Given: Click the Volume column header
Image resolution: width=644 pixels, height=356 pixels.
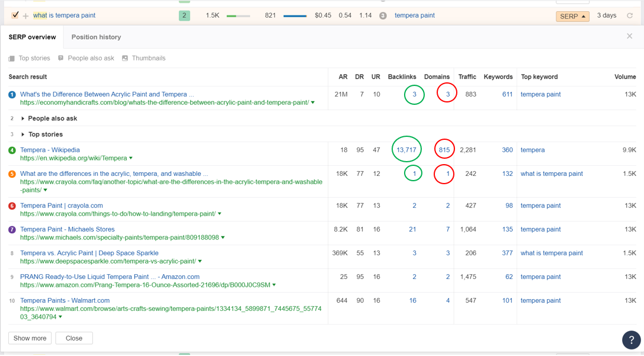Looking at the screenshot, I should [x=625, y=77].
